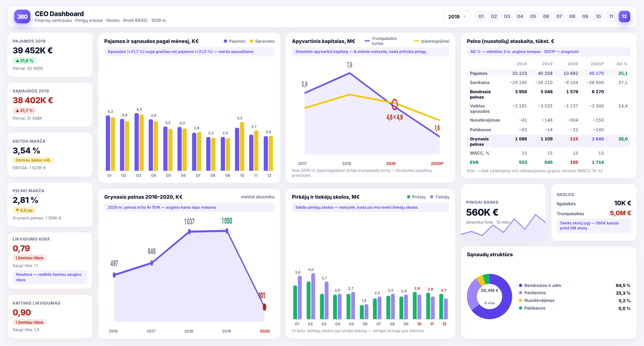
Task: Click žemiau ribos badge under Likvidumo koef.
Action: point(29,258)
